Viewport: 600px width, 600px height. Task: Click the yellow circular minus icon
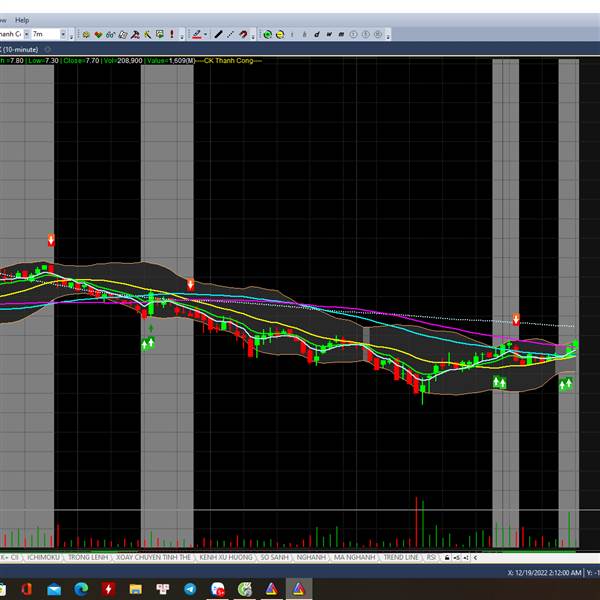[x=280, y=34]
